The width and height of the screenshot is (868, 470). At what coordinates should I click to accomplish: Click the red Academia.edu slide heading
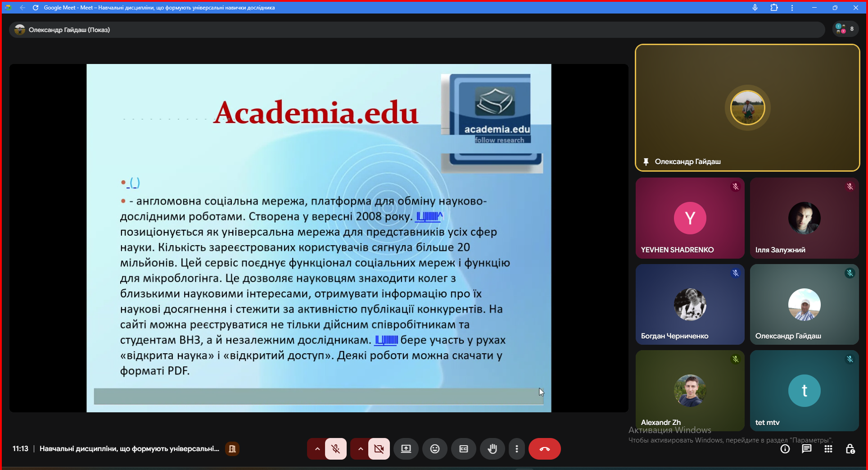point(316,112)
